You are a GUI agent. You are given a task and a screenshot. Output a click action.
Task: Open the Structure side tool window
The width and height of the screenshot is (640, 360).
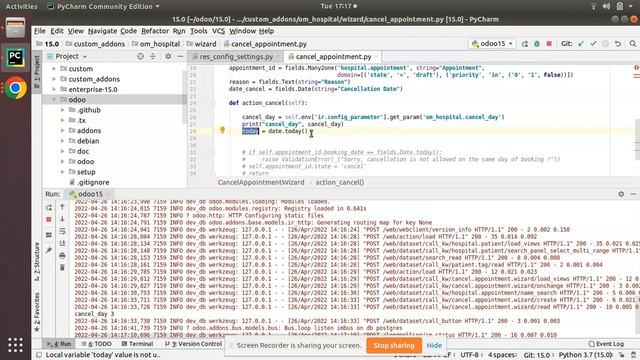pyautogui.click(x=37, y=262)
